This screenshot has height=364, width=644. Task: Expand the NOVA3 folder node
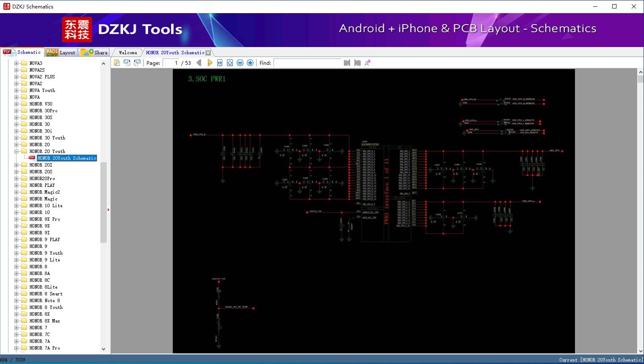(x=17, y=63)
